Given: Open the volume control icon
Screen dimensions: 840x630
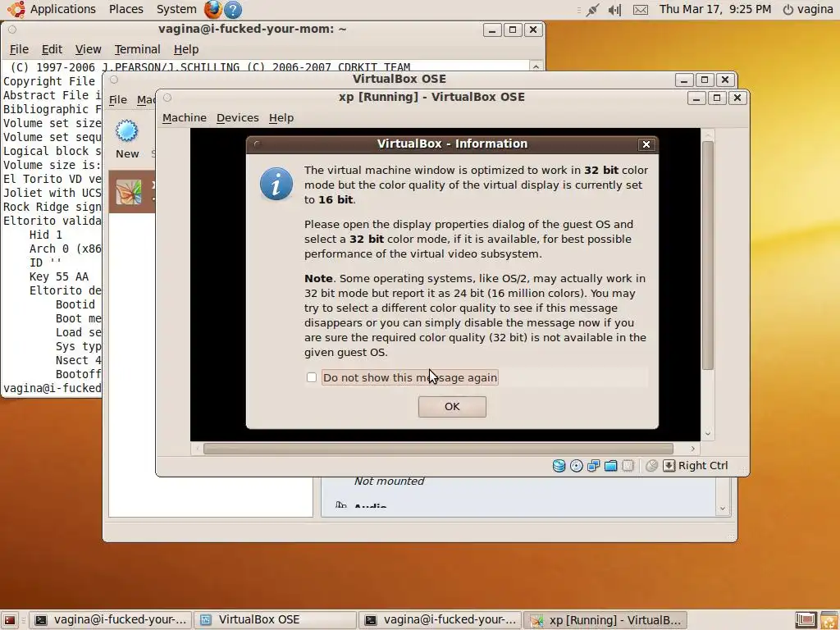Looking at the screenshot, I should pyautogui.click(x=615, y=10).
